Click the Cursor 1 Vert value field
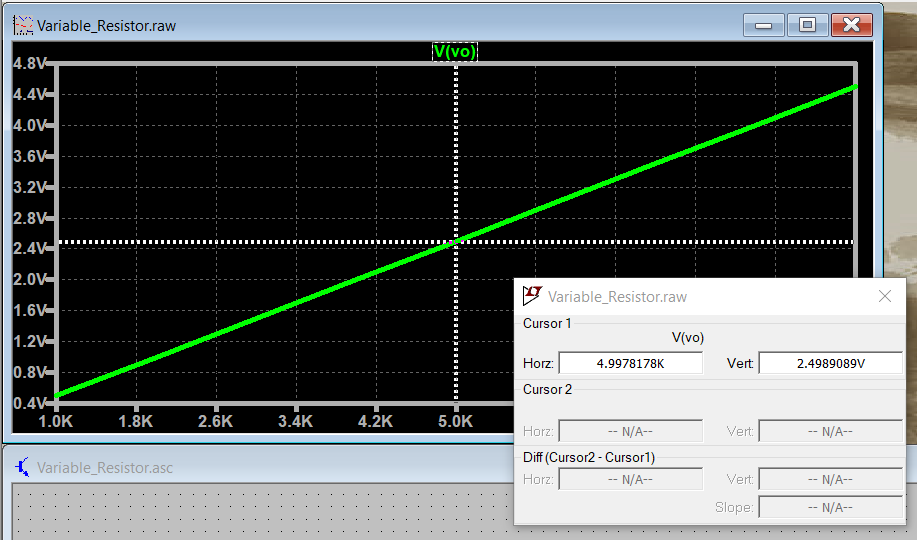The height and width of the screenshot is (540, 917). [830, 363]
